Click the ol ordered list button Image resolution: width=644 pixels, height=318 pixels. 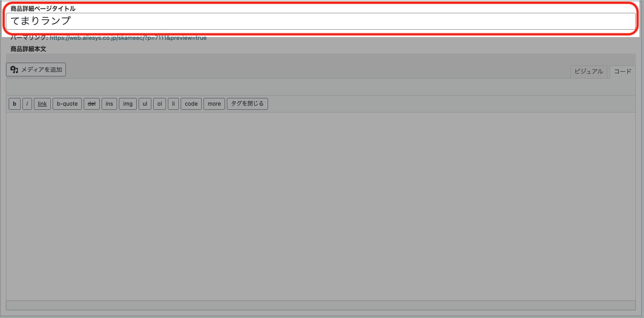pos(160,104)
